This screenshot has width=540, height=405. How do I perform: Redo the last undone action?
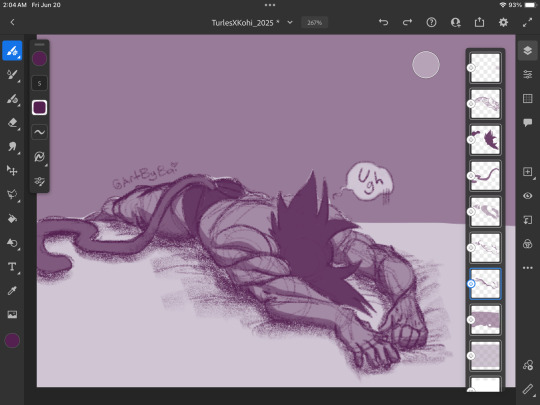407,22
